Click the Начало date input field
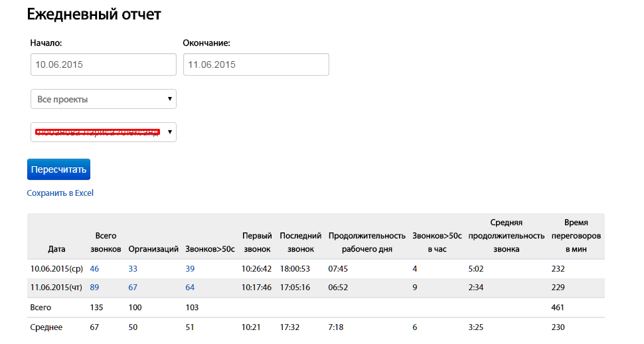Image resolution: width=644 pixels, height=344 pixels. pyautogui.click(x=103, y=65)
